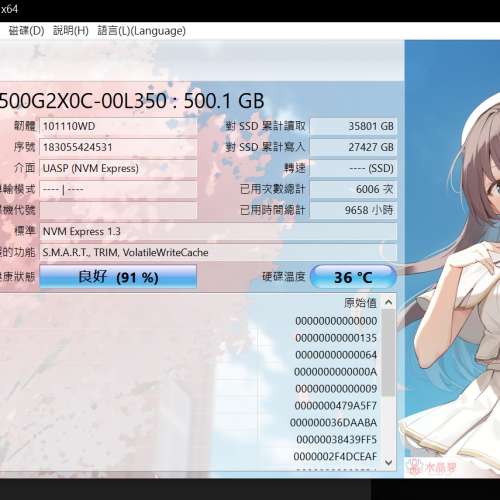The height and width of the screenshot is (500, 500).
Task: Select raw value 0000002F4DCEAF
Action: (335, 456)
